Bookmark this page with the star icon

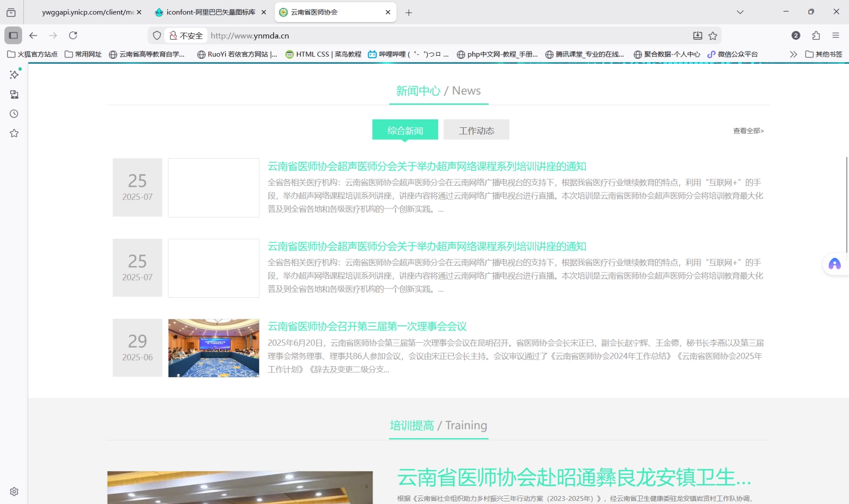pos(713,35)
